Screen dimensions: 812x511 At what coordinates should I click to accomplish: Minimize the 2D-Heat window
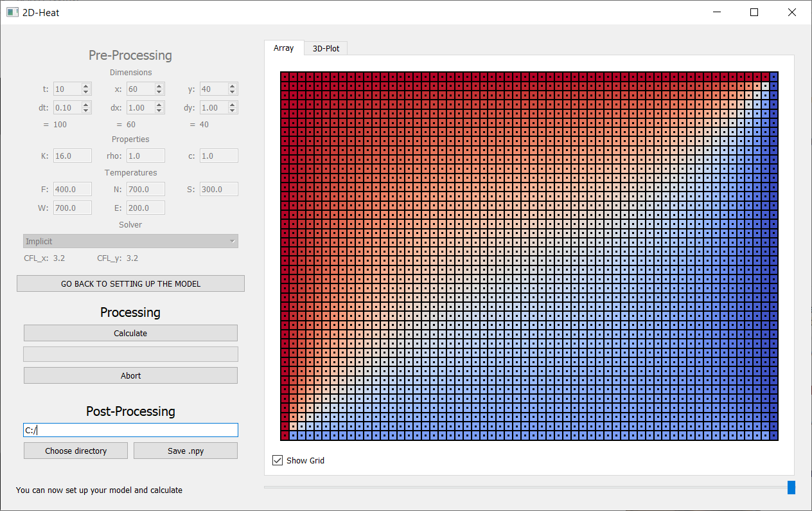pyautogui.click(x=718, y=12)
